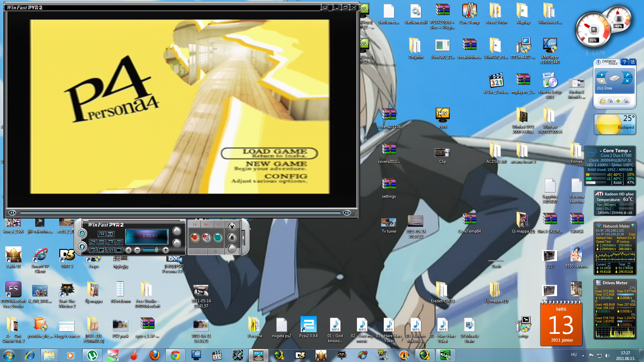Open PVR2 settings with the wrench button
The image size is (644, 362).
pyautogui.click(x=232, y=226)
